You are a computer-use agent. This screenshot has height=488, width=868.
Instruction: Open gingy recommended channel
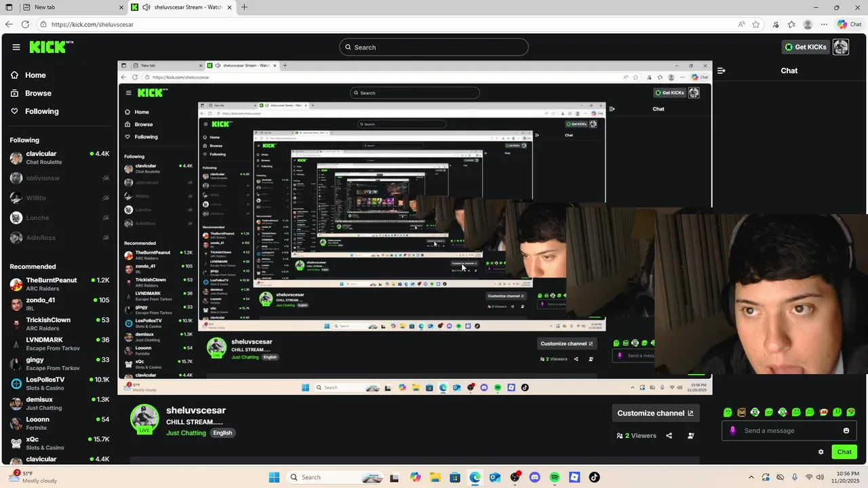point(60,363)
